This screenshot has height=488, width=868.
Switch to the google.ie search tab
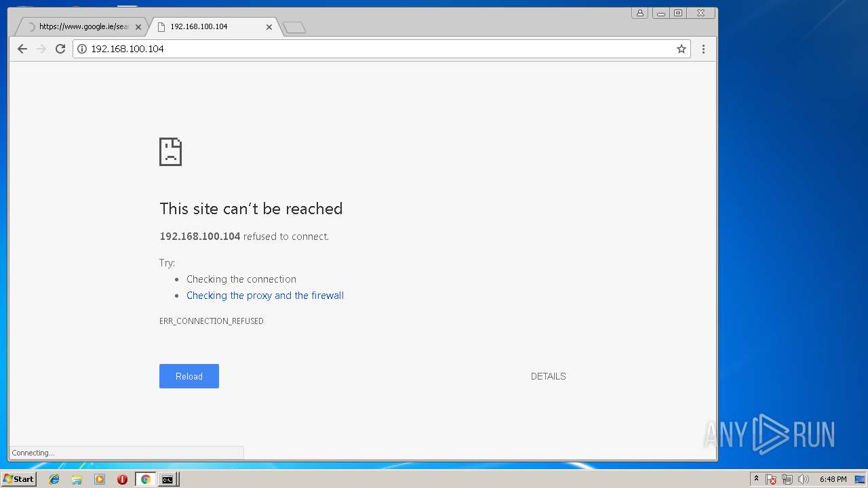pyautogui.click(x=80, y=27)
